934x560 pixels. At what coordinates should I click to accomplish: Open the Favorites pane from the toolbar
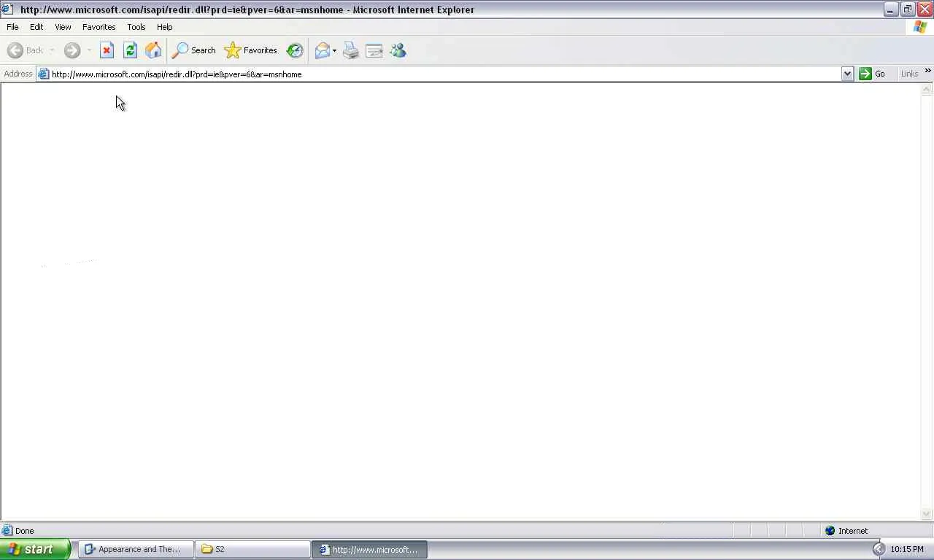tap(251, 50)
